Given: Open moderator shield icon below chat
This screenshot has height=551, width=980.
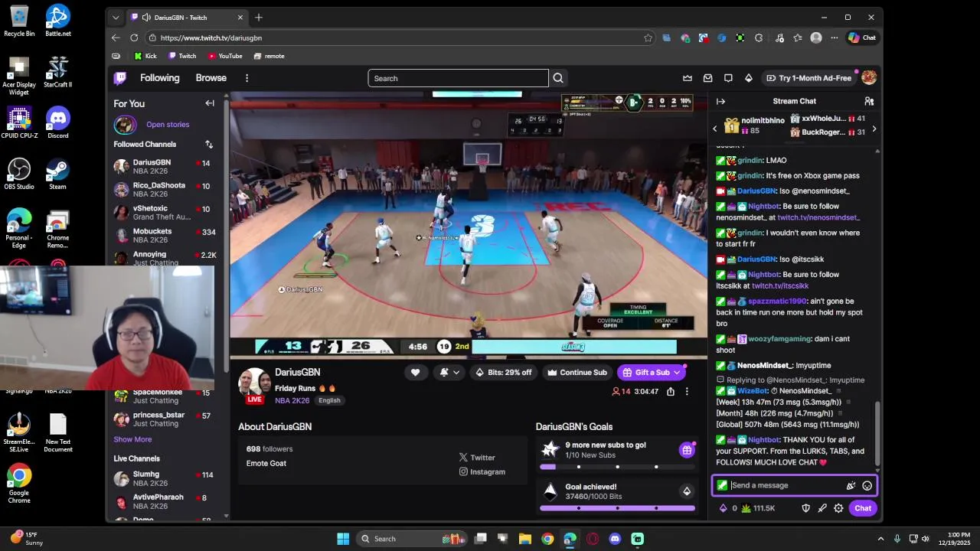Looking at the screenshot, I should click(x=805, y=508).
